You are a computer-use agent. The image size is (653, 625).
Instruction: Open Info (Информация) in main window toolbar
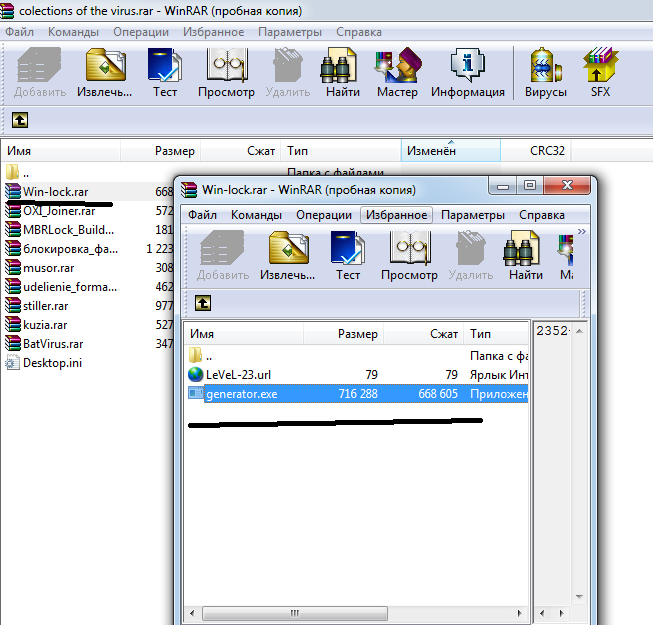pos(468,73)
